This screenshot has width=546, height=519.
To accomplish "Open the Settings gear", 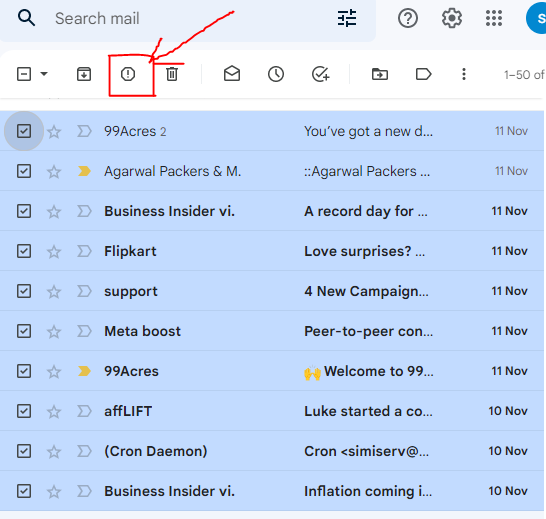I will (x=452, y=18).
